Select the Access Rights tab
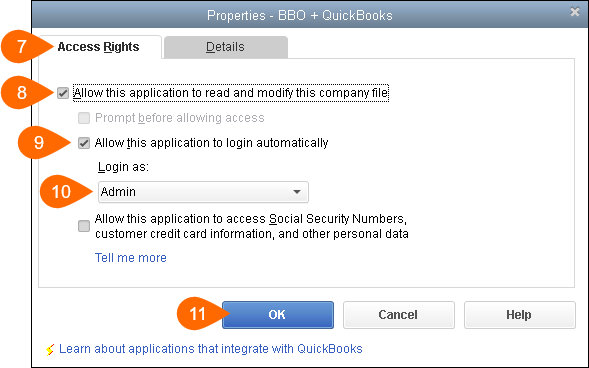The width and height of the screenshot is (589, 368). (100, 47)
